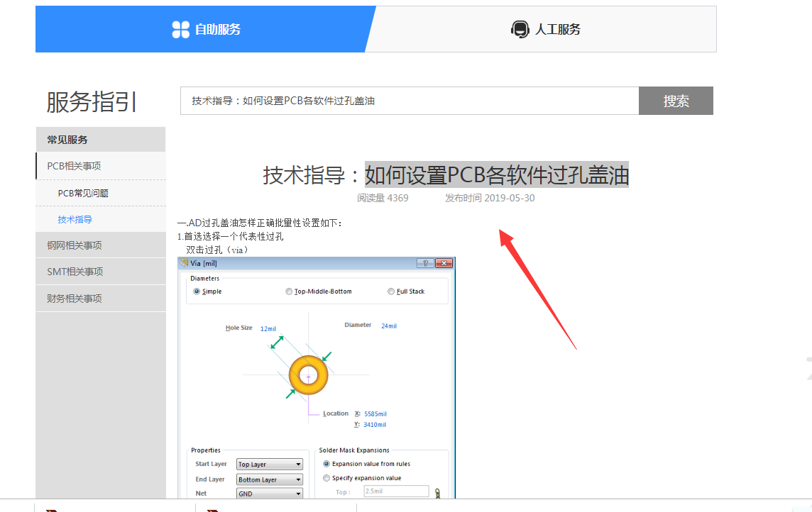Viewport: 812px width, 512px height.
Task: Click the search text input field
Action: (409, 101)
